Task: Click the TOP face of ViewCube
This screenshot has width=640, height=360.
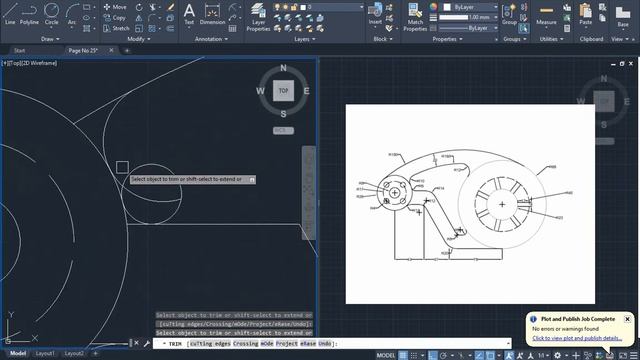Action: 283,91
